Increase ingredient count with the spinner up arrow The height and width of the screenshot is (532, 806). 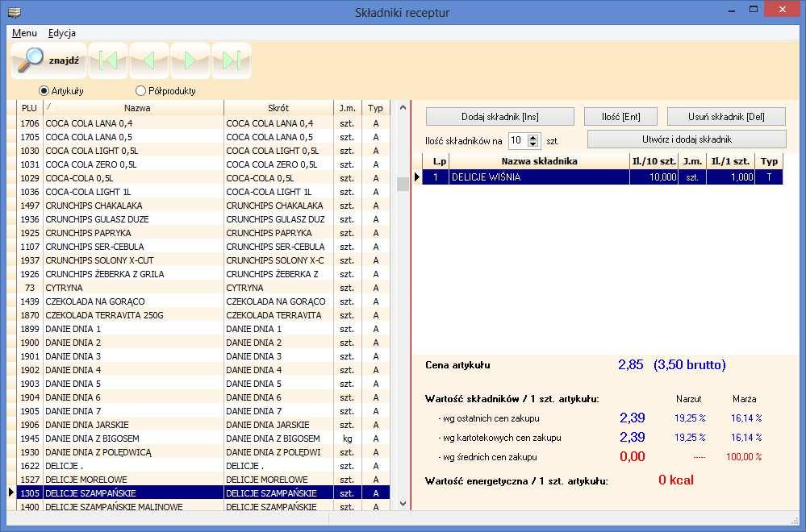coord(533,137)
